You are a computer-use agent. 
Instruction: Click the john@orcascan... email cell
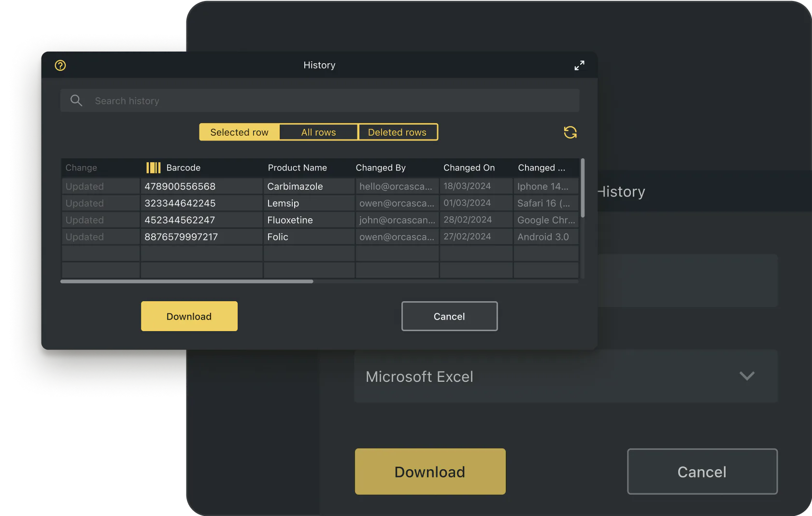(397, 220)
